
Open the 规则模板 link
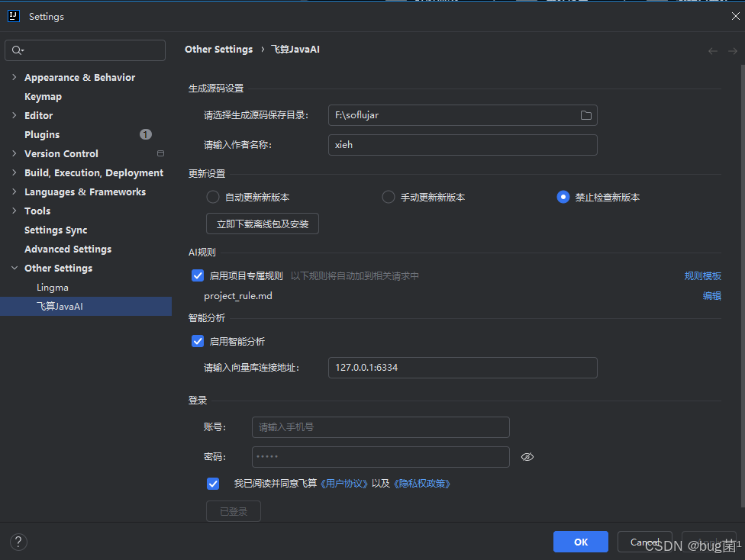(703, 276)
